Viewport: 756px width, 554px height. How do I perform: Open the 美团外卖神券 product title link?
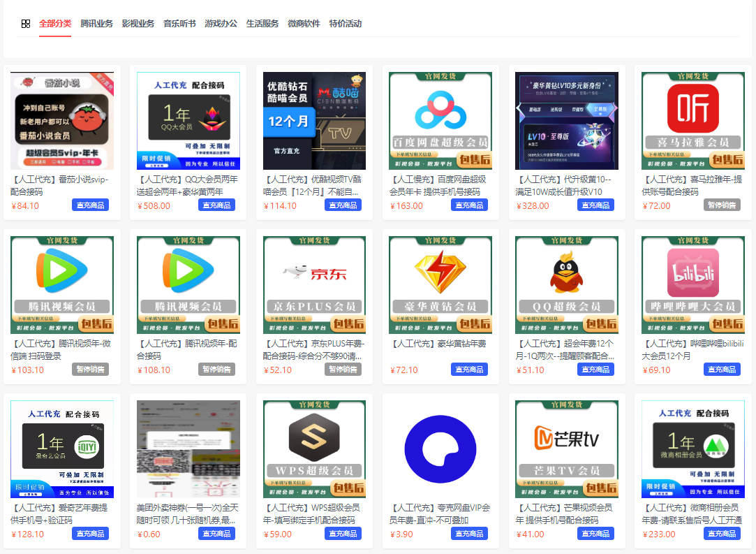pyautogui.click(x=188, y=513)
